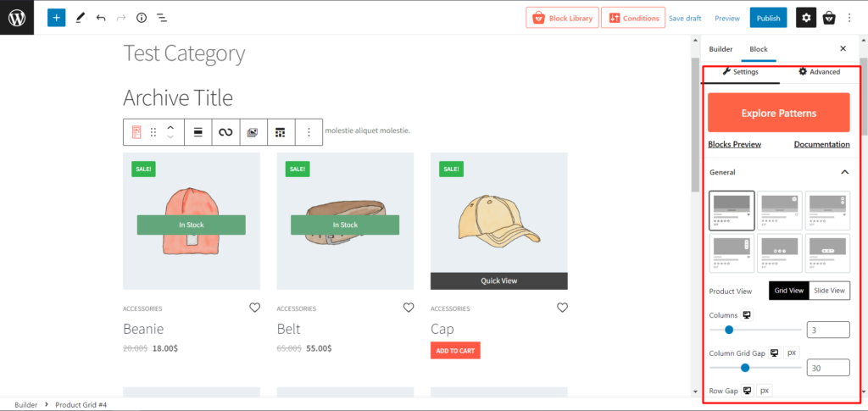Add Beanie to wishlist heart icon
The image size is (868, 411).
coord(254,308)
